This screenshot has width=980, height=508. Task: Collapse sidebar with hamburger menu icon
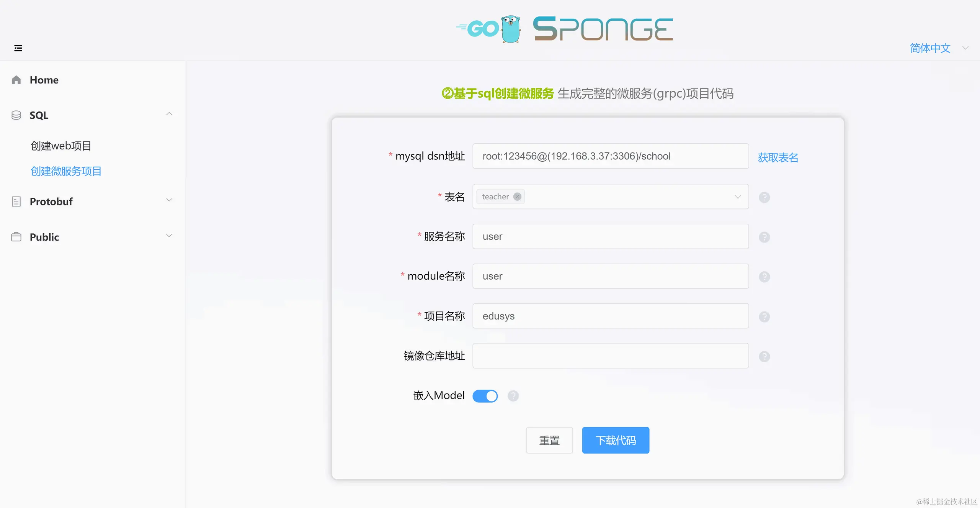tap(18, 48)
